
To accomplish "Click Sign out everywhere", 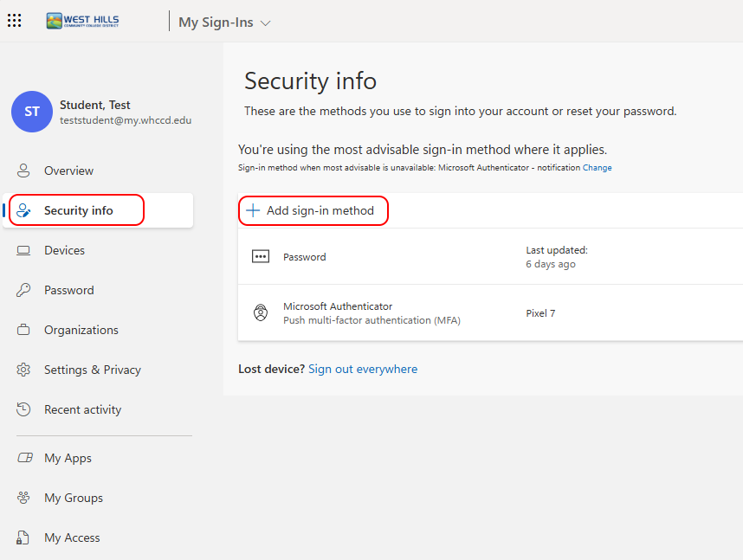I will click(x=363, y=369).
